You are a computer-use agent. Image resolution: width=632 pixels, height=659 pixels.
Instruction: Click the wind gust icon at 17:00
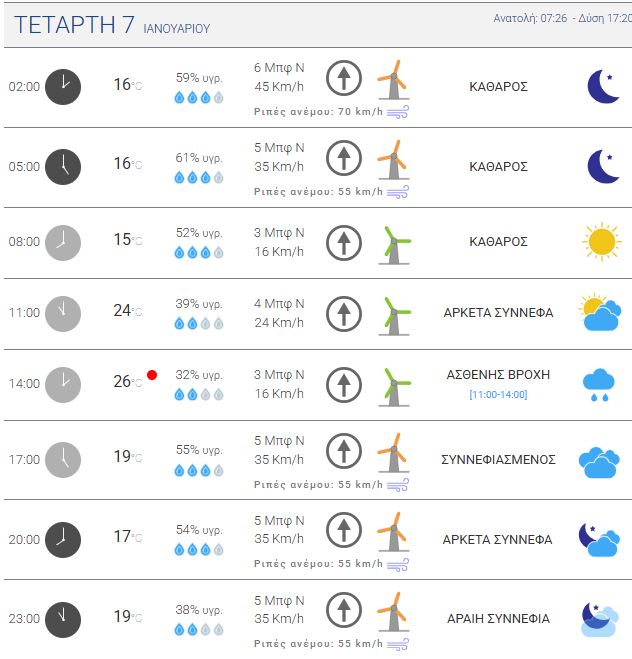(398, 484)
